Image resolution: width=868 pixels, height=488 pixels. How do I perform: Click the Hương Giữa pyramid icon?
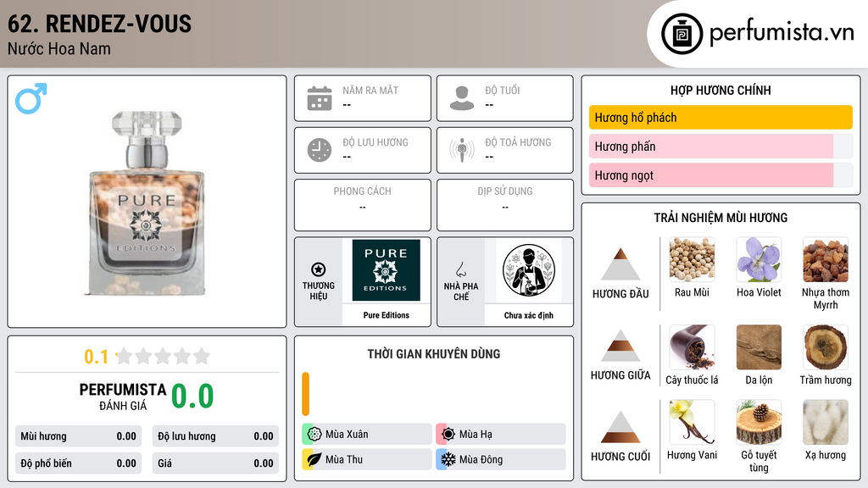coord(620,346)
